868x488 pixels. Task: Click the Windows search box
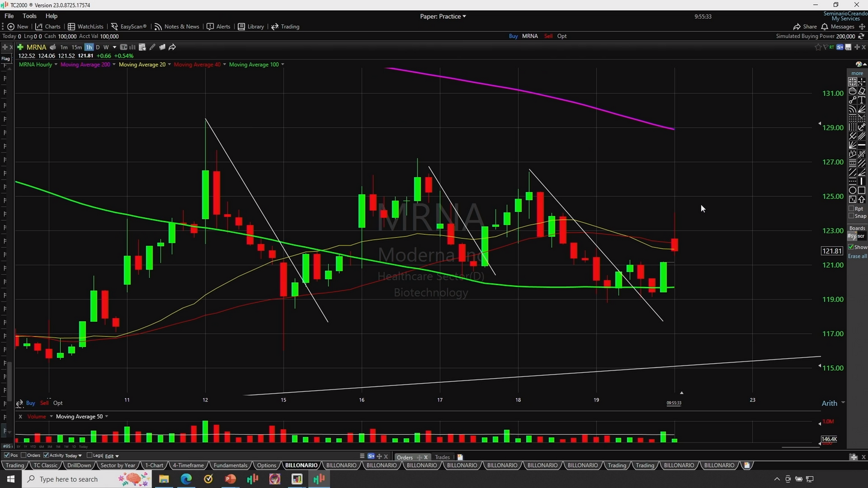coord(68,479)
